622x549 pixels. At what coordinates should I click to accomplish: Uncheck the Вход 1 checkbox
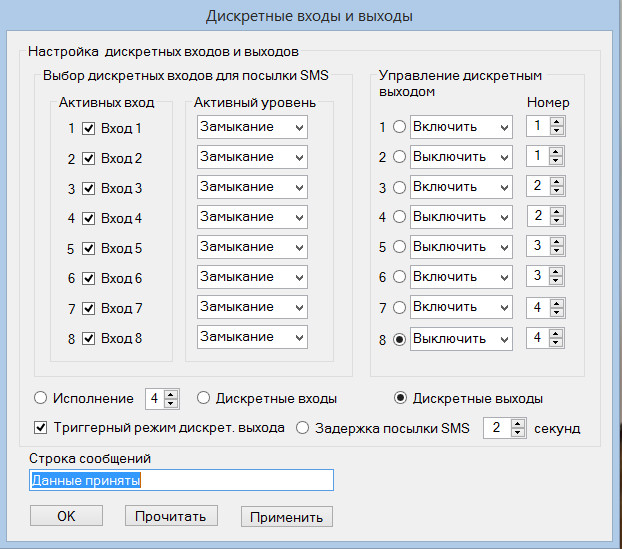(x=88, y=128)
